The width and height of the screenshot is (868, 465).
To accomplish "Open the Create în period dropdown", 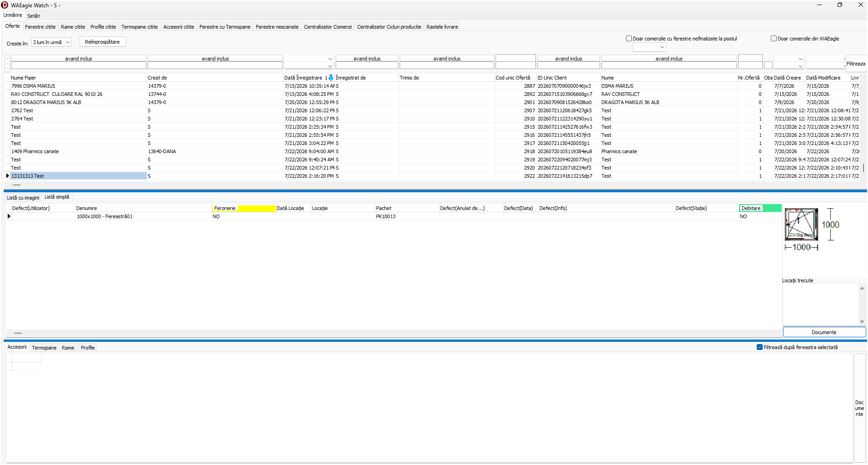I will [x=67, y=42].
